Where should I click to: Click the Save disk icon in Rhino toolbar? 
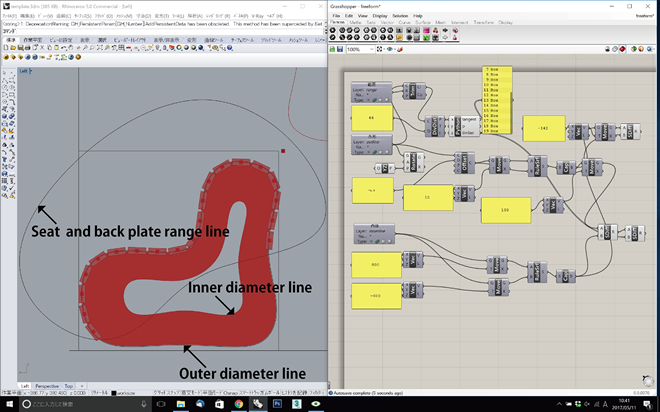20,48
